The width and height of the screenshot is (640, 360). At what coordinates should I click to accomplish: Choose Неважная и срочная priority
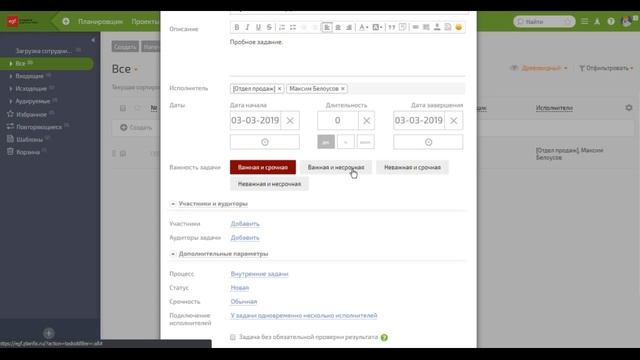coord(412,167)
